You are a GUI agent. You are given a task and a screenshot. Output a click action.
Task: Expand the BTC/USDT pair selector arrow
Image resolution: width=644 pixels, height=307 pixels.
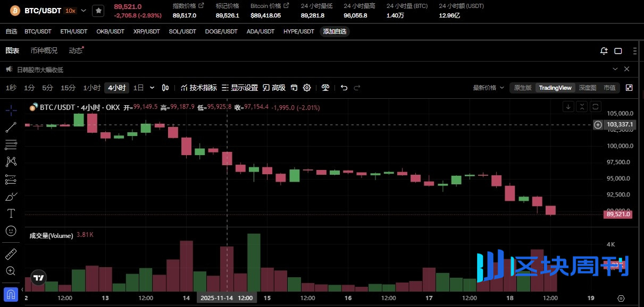click(84, 11)
